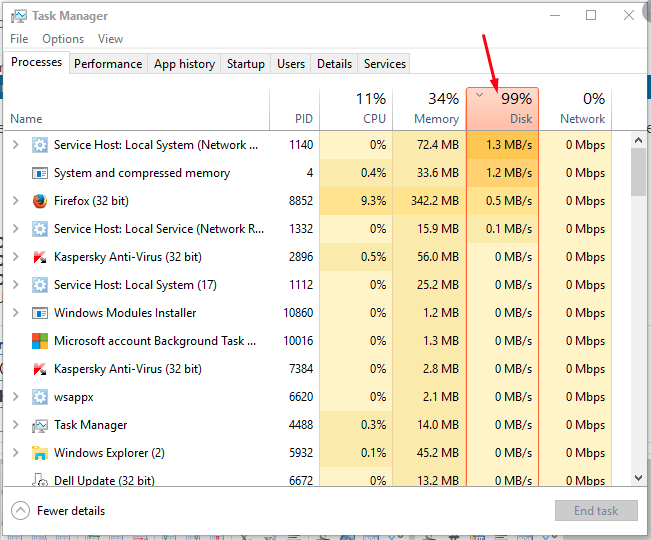
Task: Click Service Host Local System (17) icon
Action: pos(40,285)
